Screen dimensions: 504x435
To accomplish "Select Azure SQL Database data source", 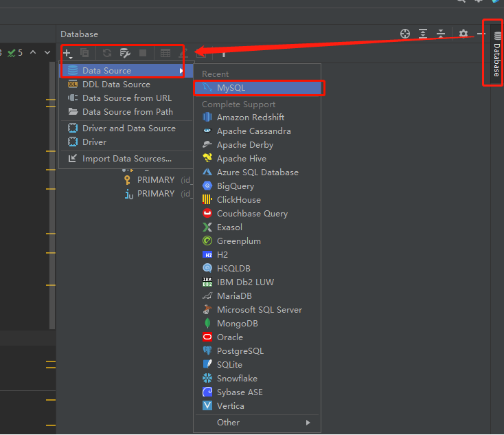I will [257, 172].
